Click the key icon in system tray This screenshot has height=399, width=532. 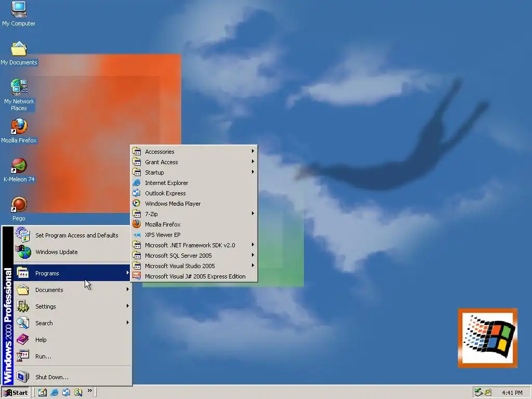(x=488, y=392)
